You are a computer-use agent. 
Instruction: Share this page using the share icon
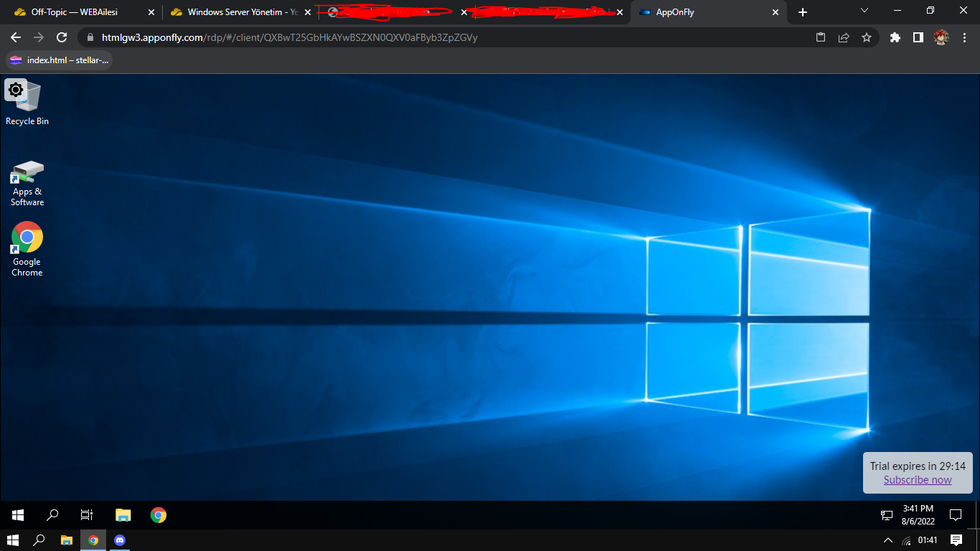tap(844, 37)
